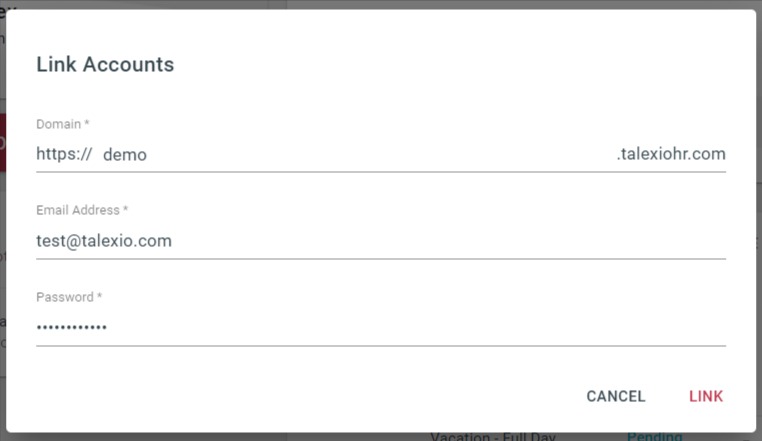
Task: Click empty space right of the password dots
Action: [x=420, y=327]
